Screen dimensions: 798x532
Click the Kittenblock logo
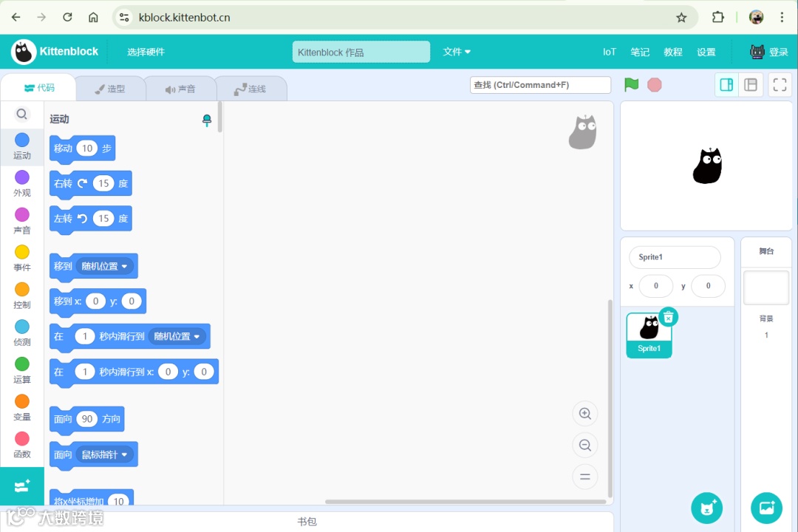pyautogui.click(x=55, y=52)
